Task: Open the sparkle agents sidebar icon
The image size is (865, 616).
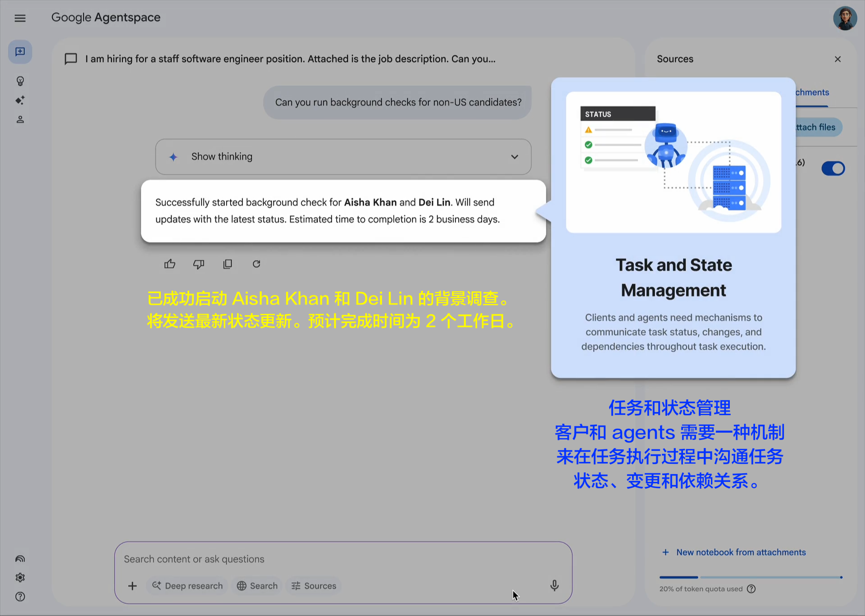Action: coord(20,100)
